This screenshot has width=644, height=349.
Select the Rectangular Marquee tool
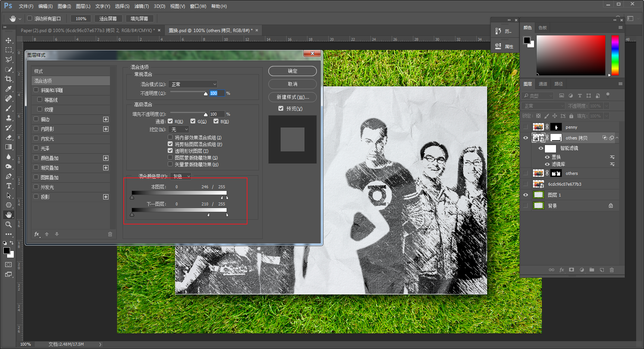tap(9, 50)
